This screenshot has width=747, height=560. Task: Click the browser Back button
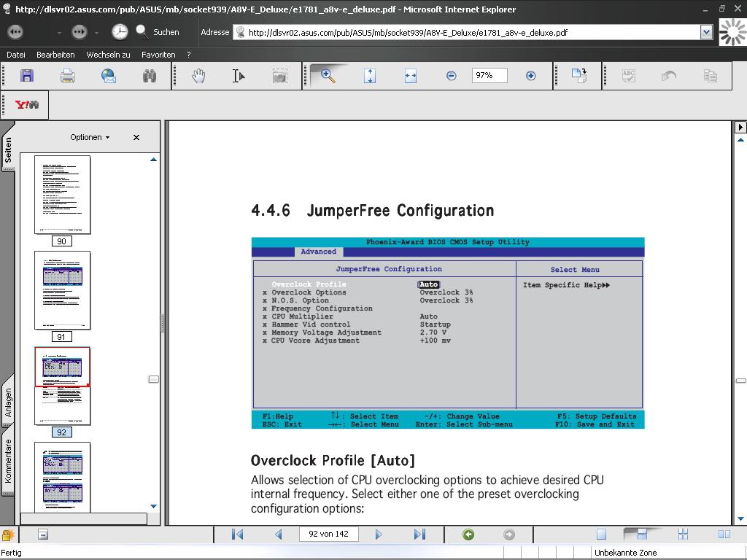coord(15,32)
